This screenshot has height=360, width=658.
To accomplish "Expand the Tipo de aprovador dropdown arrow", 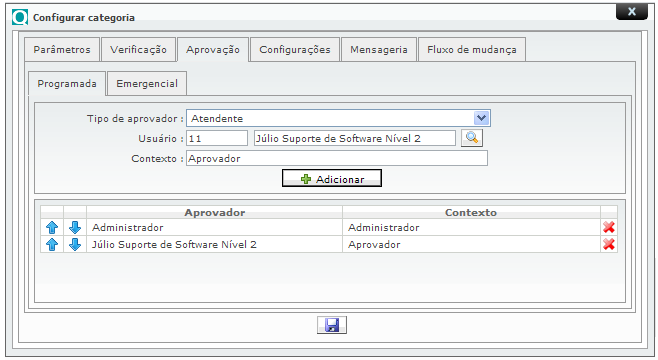I will (x=481, y=118).
